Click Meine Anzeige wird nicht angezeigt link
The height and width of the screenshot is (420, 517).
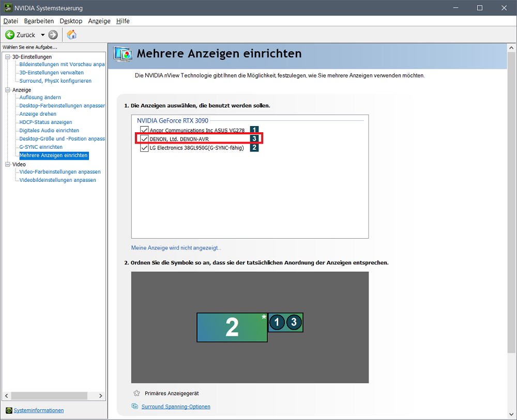pos(176,248)
